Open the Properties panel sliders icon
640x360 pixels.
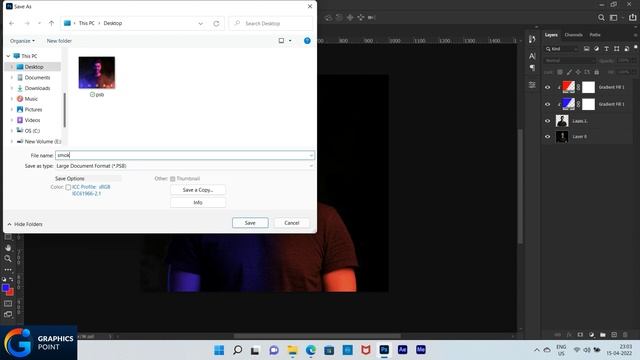532,85
